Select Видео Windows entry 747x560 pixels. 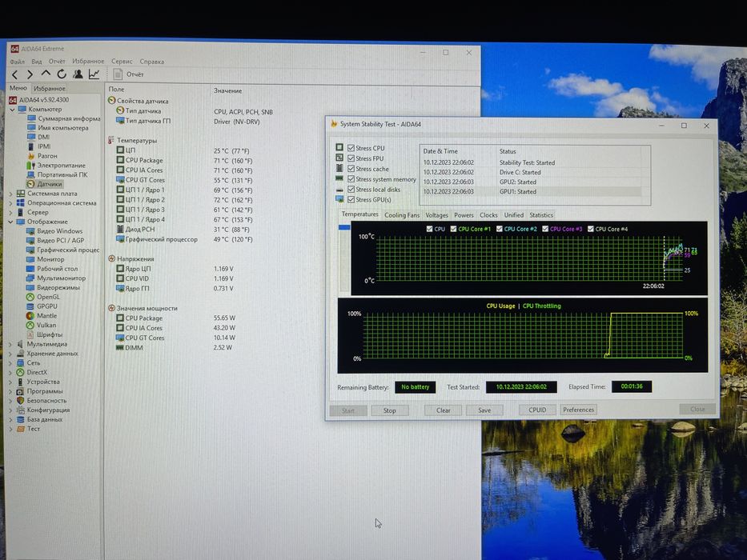coord(54,231)
